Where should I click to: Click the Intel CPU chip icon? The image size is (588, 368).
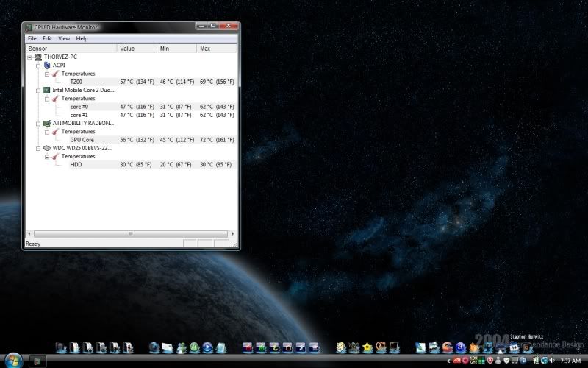(x=47, y=90)
